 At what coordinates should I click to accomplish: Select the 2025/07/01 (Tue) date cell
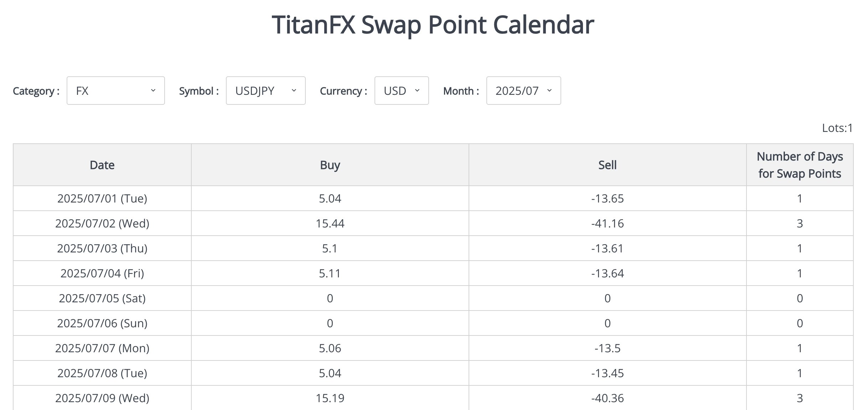[x=102, y=199]
